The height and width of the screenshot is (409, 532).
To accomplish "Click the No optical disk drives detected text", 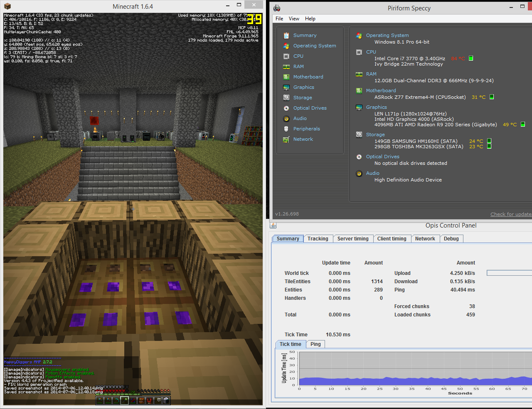I will point(411,163).
